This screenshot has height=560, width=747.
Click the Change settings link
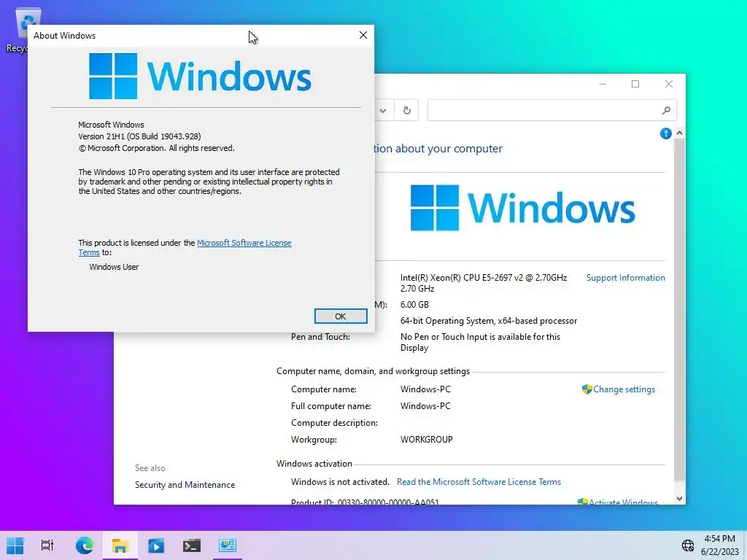pos(624,389)
